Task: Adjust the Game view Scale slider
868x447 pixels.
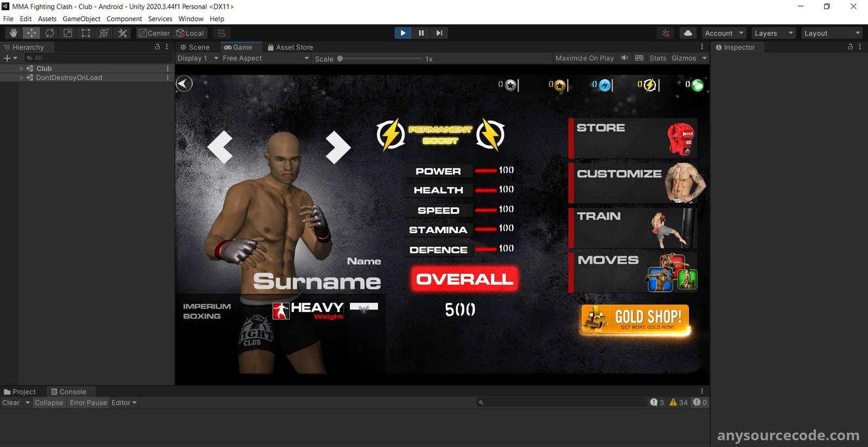Action: [x=340, y=59]
